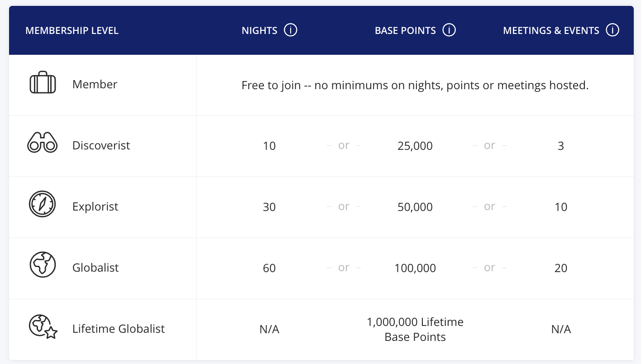Screen dimensions: 641x364
Task: Click the MEMBERSHIP LEVEL column header
Action: 72,30
